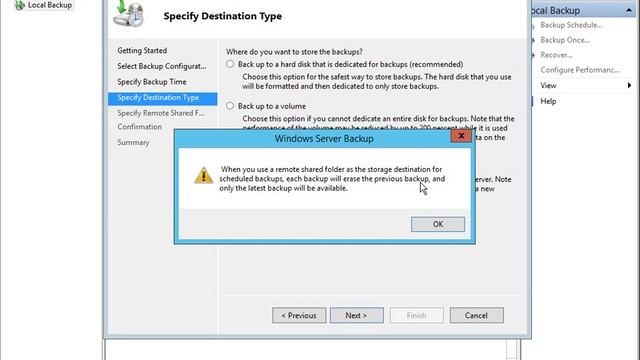Select the Specify Destination Type step
This screenshot has width=640, height=360.
click(x=162, y=98)
